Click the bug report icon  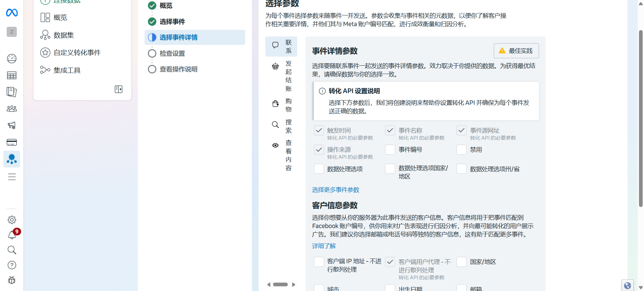[12, 280]
